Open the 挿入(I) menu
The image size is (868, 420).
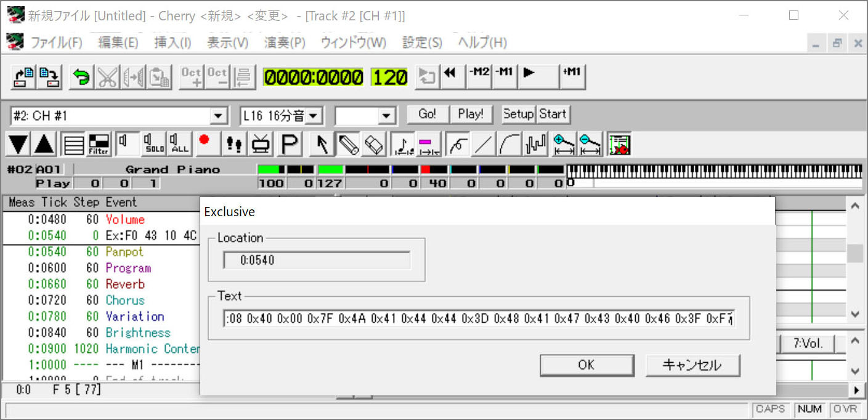point(172,42)
